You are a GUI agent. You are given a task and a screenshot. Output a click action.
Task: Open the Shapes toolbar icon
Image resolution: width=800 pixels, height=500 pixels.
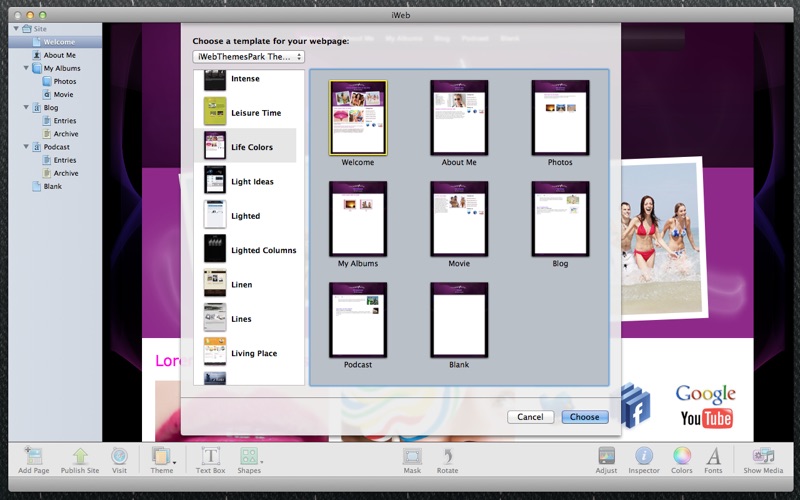[249, 456]
